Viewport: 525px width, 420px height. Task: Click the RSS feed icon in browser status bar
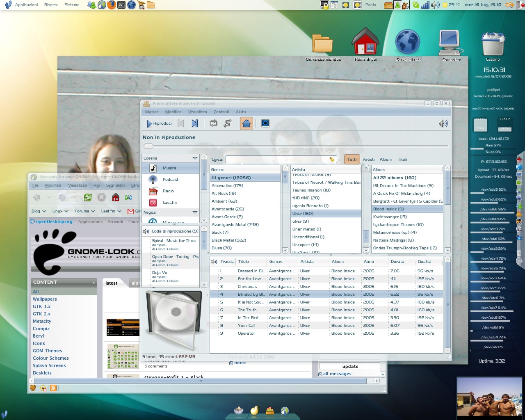pyautogui.click(x=53, y=388)
